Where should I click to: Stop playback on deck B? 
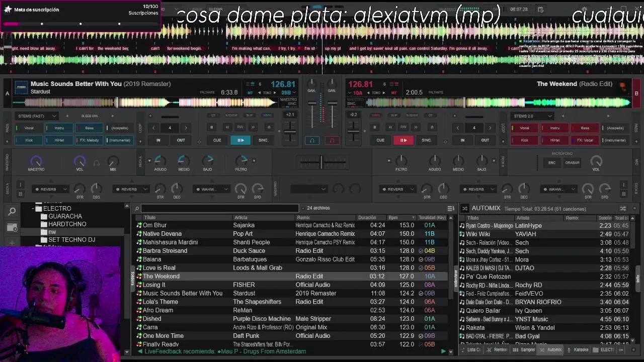click(x=375, y=127)
